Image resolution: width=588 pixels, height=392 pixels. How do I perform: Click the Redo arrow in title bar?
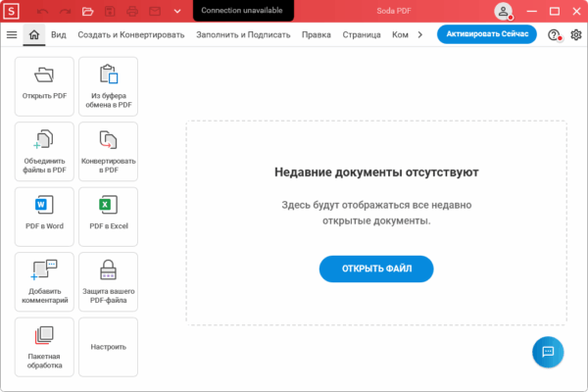tap(65, 12)
